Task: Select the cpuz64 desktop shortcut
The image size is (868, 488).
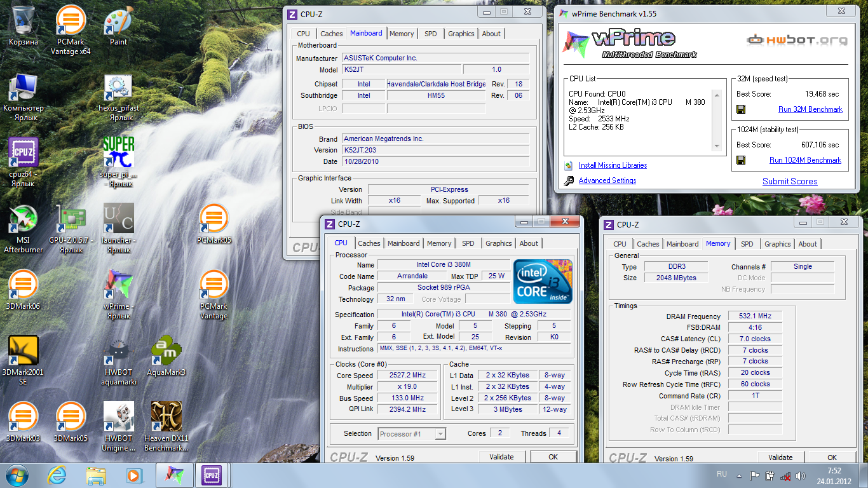Action: coord(24,163)
